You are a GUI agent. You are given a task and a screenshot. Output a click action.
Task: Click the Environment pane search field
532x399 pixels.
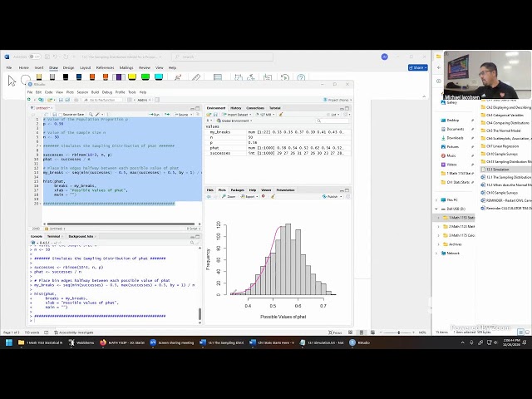pyautogui.click(x=332, y=121)
